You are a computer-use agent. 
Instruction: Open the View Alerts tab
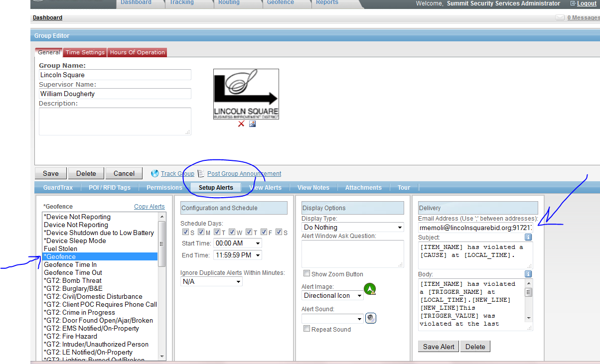(265, 188)
